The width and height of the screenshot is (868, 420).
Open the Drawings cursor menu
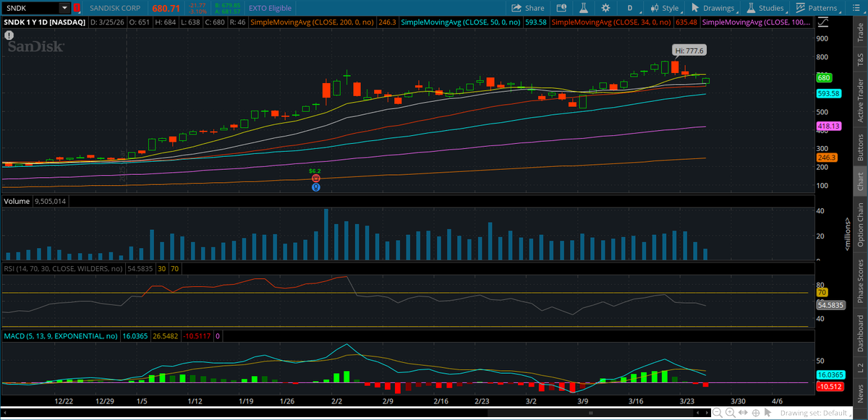tap(713, 8)
